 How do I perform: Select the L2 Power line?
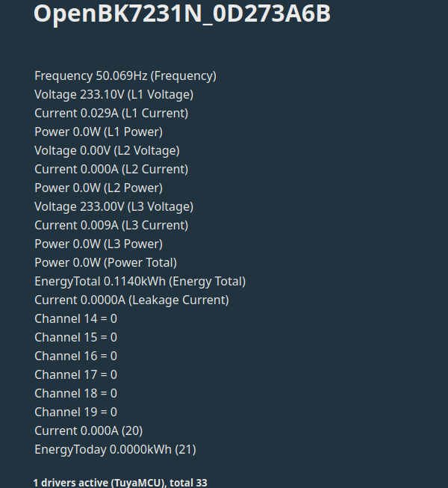pyautogui.click(x=99, y=188)
